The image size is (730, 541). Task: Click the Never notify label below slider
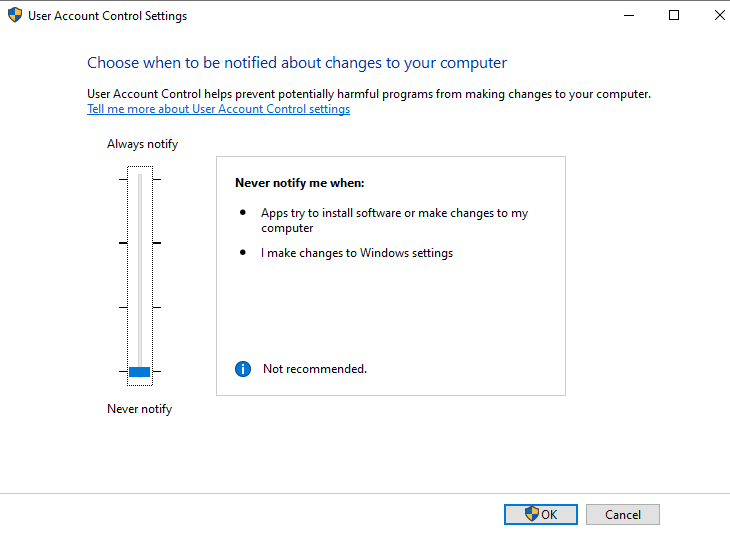click(x=139, y=409)
